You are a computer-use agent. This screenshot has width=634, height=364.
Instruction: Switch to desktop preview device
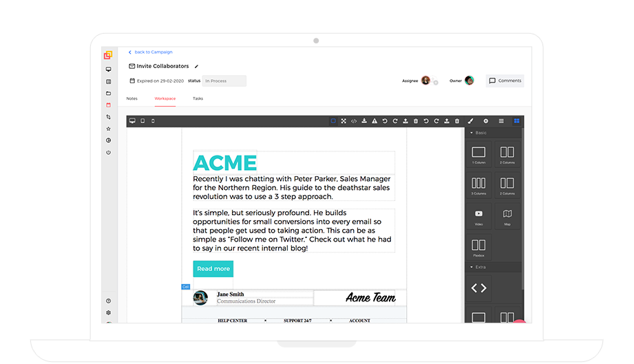click(132, 121)
